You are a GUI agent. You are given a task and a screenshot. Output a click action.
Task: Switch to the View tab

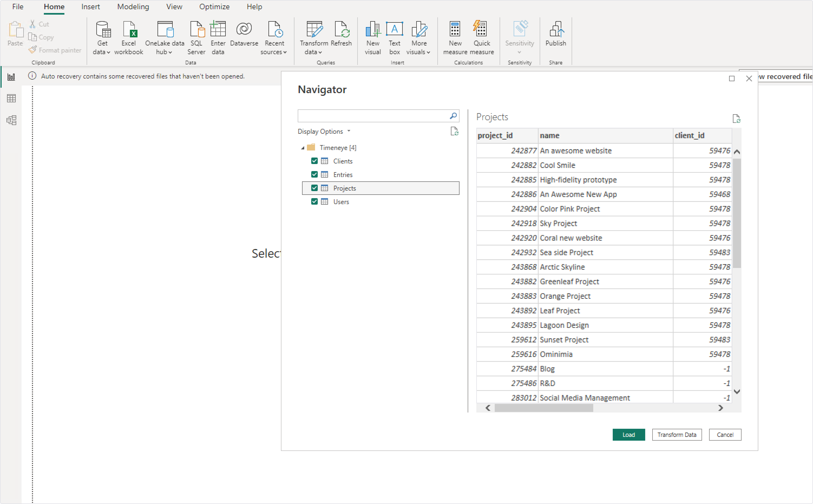tap(174, 7)
